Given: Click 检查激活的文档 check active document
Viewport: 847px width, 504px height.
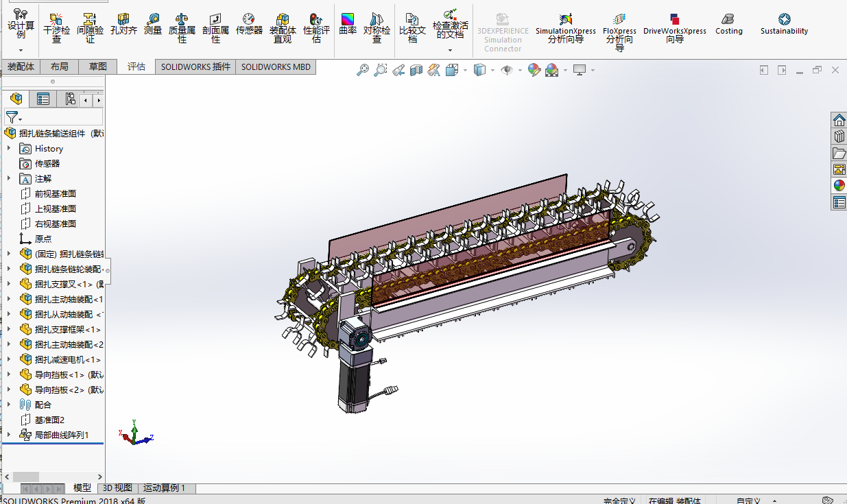Looking at the screenshot, I should point(450,24).
